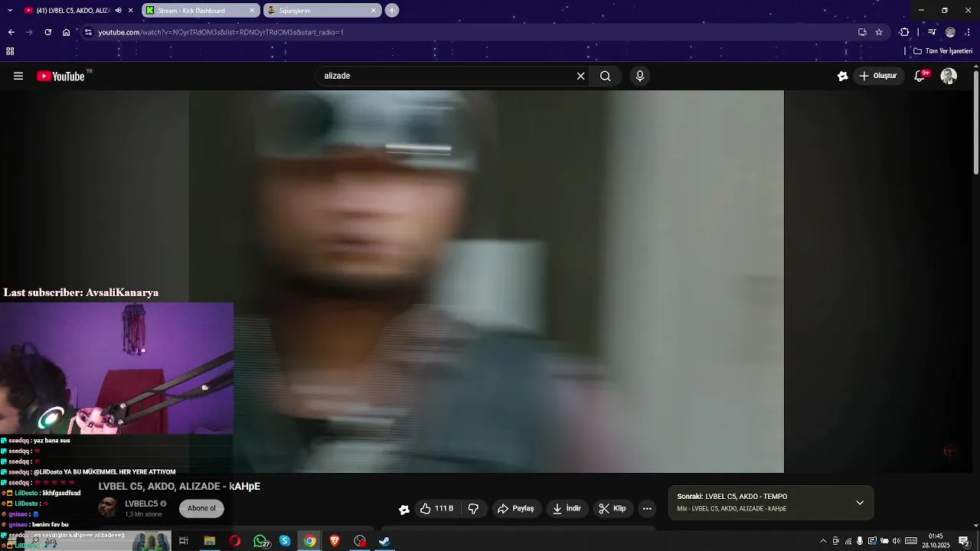Screen dimensions: 980x551
Task: Open the tab search dropdown arrow
Action: [10, 11]
